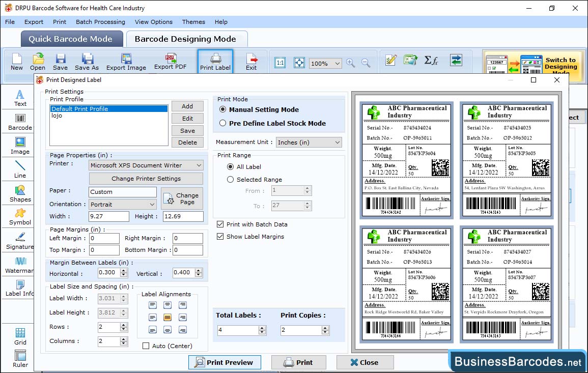588x373 pixels.
Task: Open a file with the Open icon
Action: click(38, 62)
